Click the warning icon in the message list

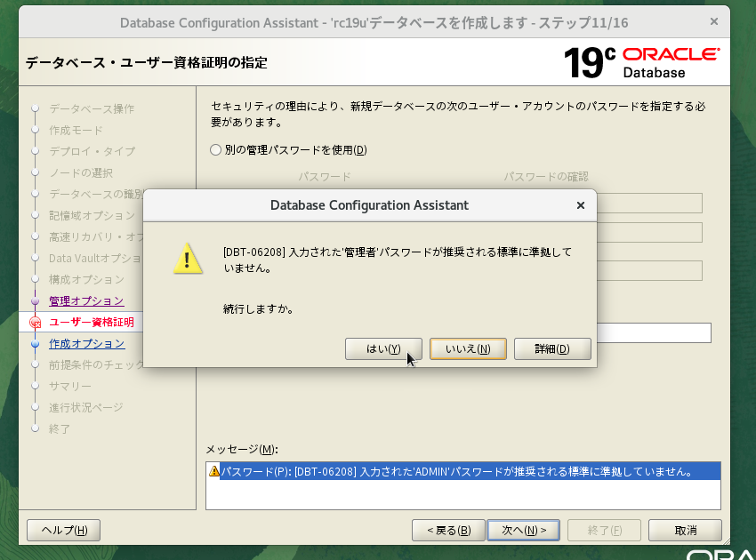coord(214,471)
